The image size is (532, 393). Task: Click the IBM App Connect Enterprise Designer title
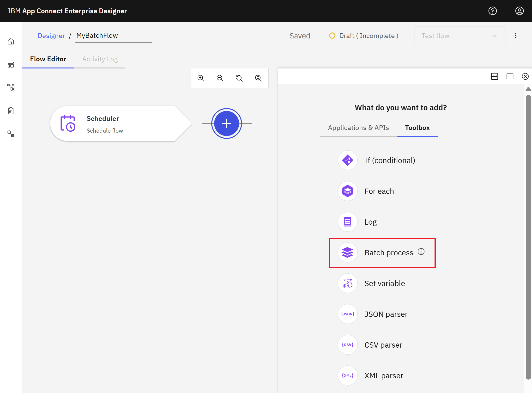coord(67,11)
